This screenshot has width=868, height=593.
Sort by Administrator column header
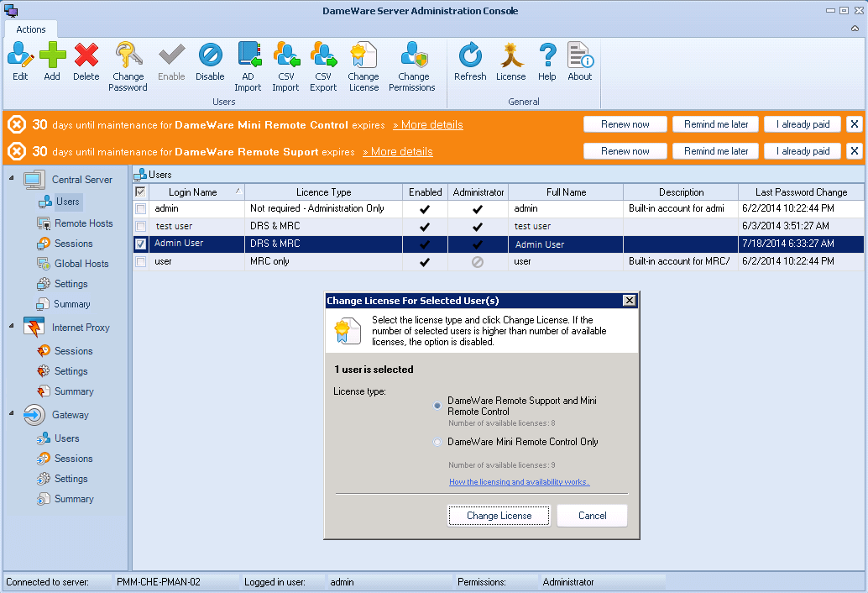(478, 192)
